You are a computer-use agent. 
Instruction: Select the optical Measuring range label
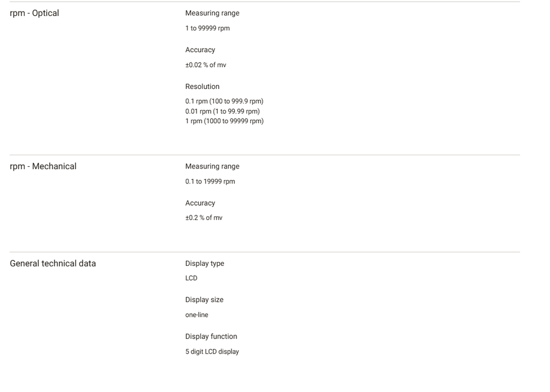coord(212,13)
